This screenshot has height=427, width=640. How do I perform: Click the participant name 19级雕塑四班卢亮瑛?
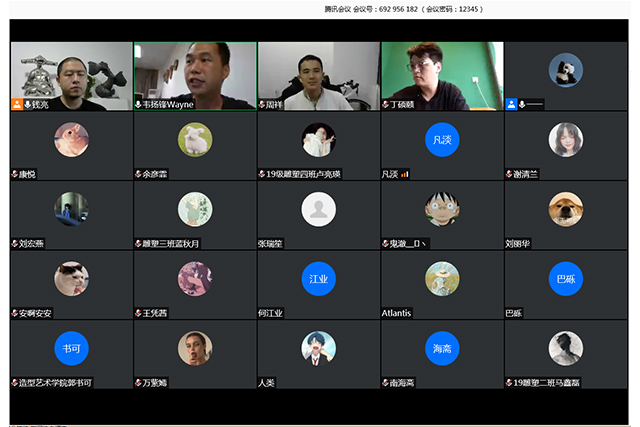pyautogui.click(x=304, y=174)
